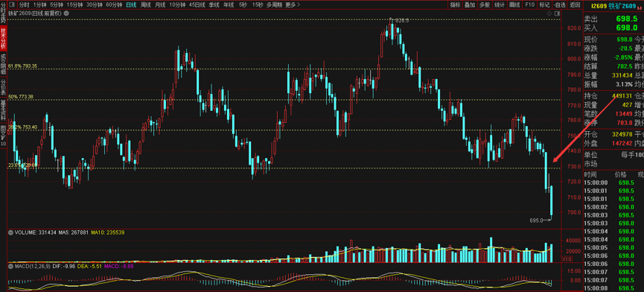This screenshot has height=292, width=644.
Task: Open the MACD indicator dropdown circle
Action: click(x=10, y=267)
